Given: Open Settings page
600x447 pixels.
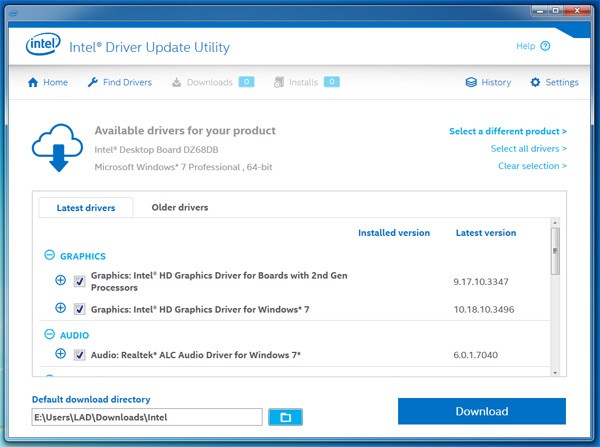Looking at the screenshot, I should pyautogui.click(x=554, y=82).
